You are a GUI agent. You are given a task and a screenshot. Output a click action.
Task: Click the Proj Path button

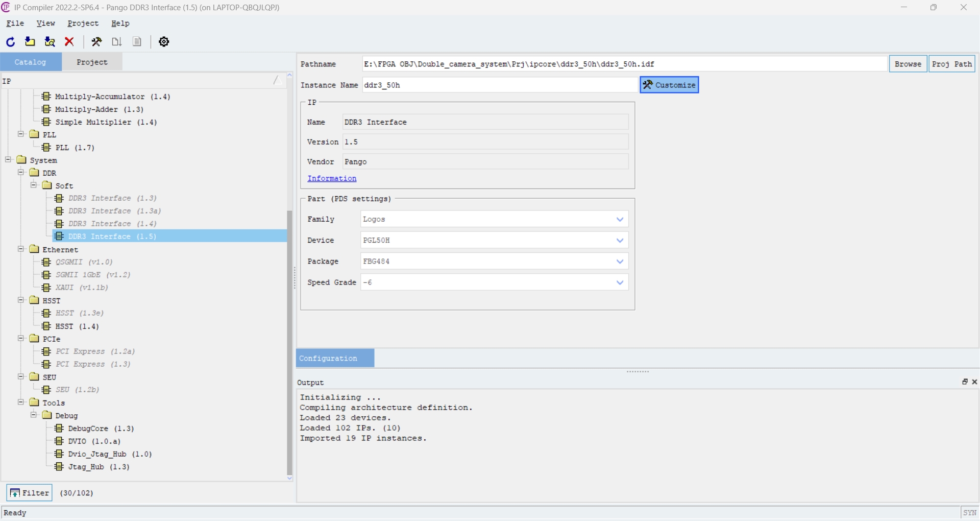coord(952,64)
